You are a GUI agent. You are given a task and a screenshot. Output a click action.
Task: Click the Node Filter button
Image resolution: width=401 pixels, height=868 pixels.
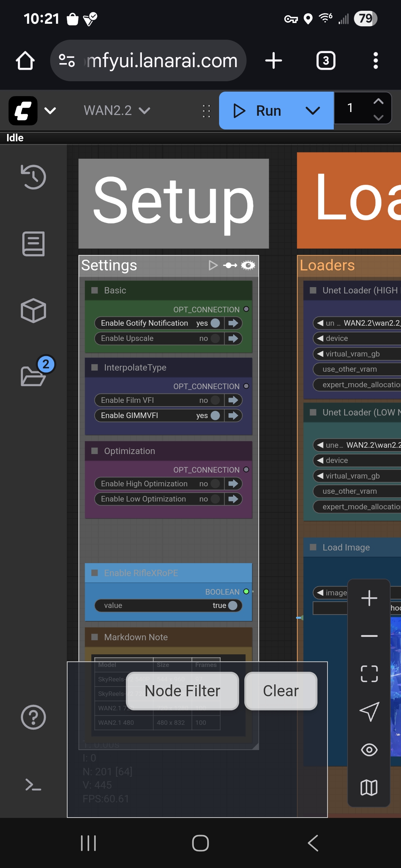(x=182, y=691)
